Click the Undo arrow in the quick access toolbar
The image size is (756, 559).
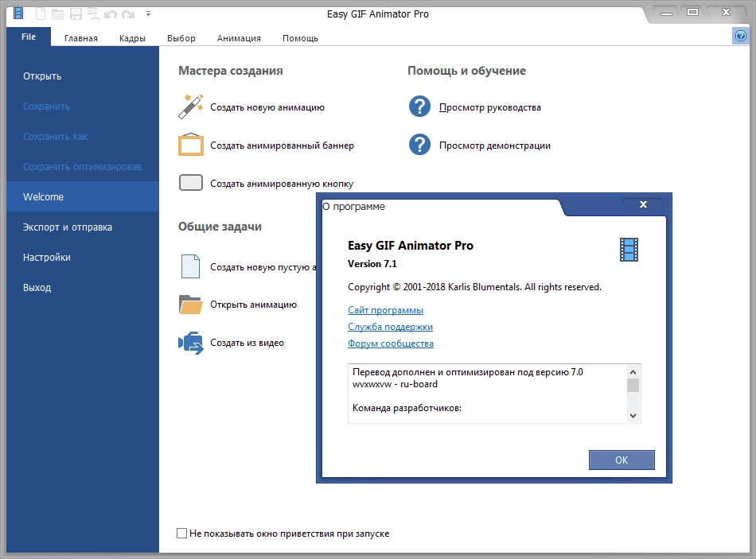[111, 14]
